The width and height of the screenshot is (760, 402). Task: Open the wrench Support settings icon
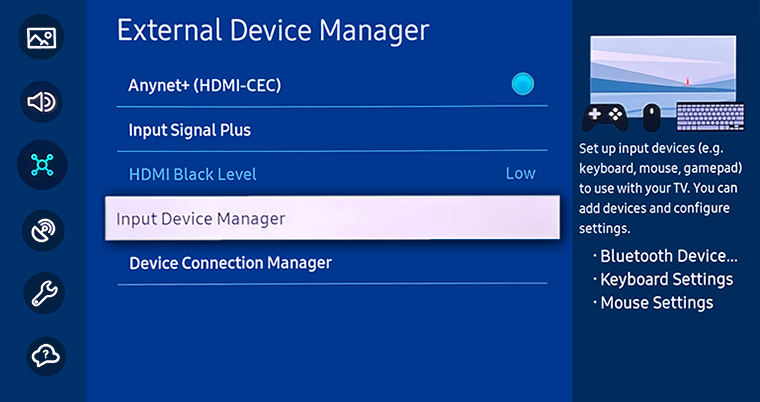(x=44, y=293)
